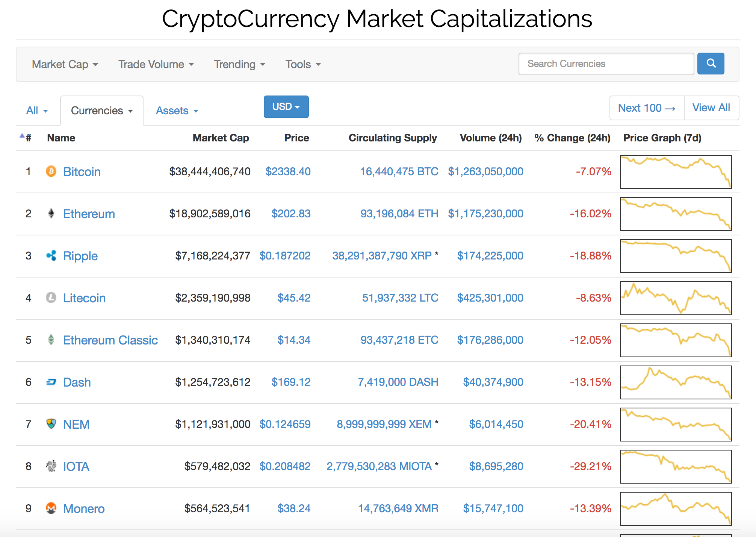The height and width of the screenshot is (537, 756).
Task: Open Monero 7d price graph
Action: (676, 509)
